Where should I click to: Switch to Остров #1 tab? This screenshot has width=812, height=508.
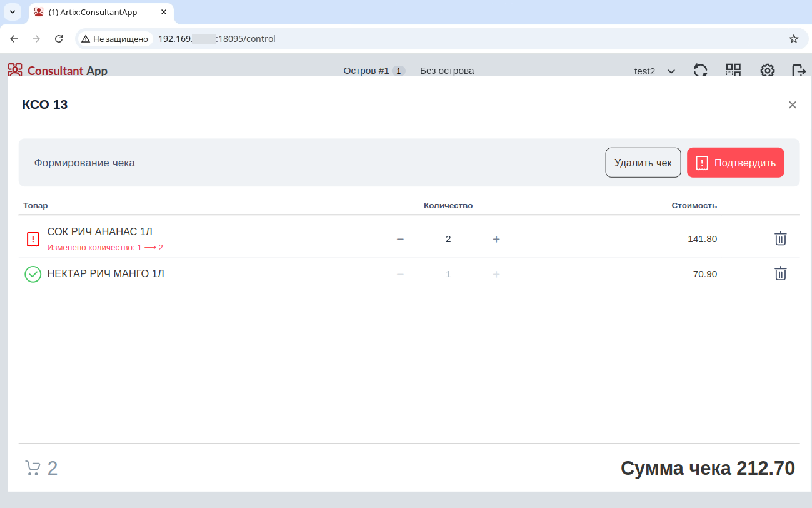[373, 71]
